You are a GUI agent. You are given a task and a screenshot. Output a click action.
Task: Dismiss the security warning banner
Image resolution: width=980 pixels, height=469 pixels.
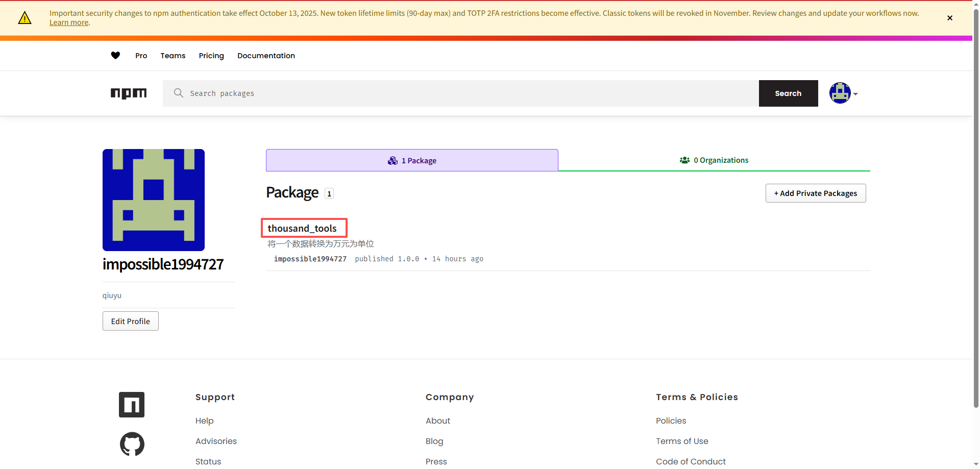[949, 18]
